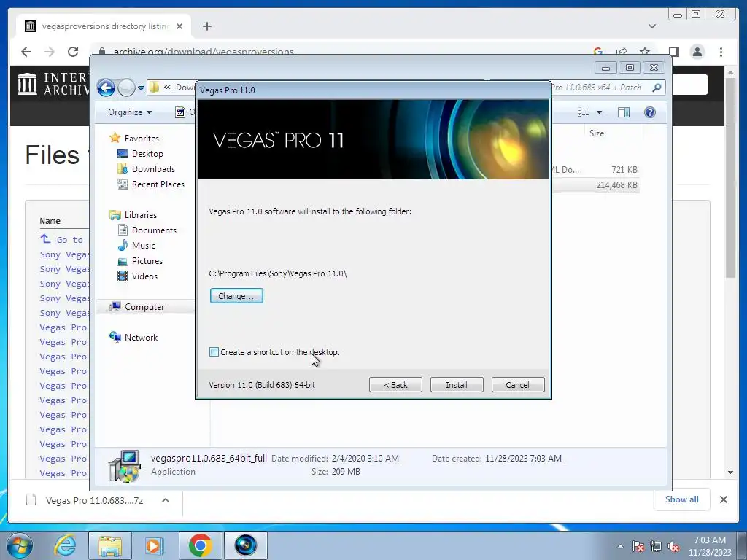
Task: Click the change your view icon
Action: tap(584, 112)
